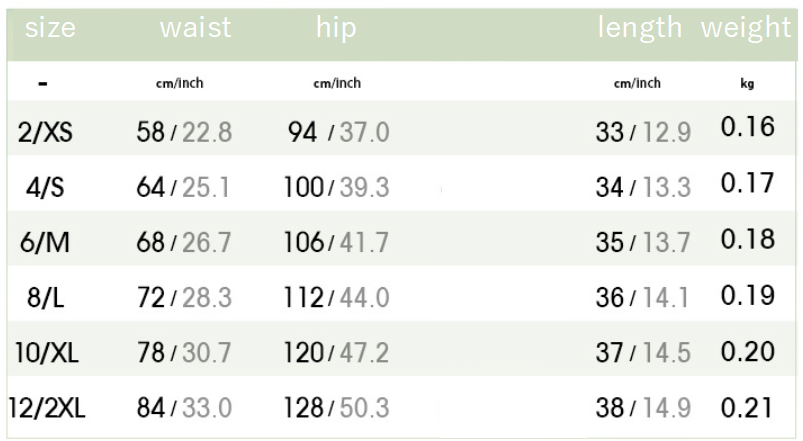
Task: Click the 'size' column header
Action: tap(50, 29)
